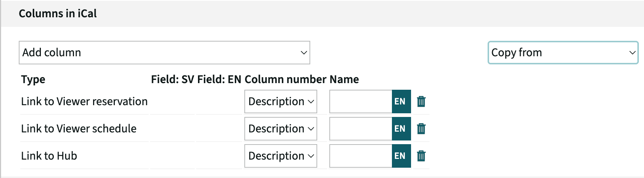Open the Copy from dropdown

pos(563,53)
